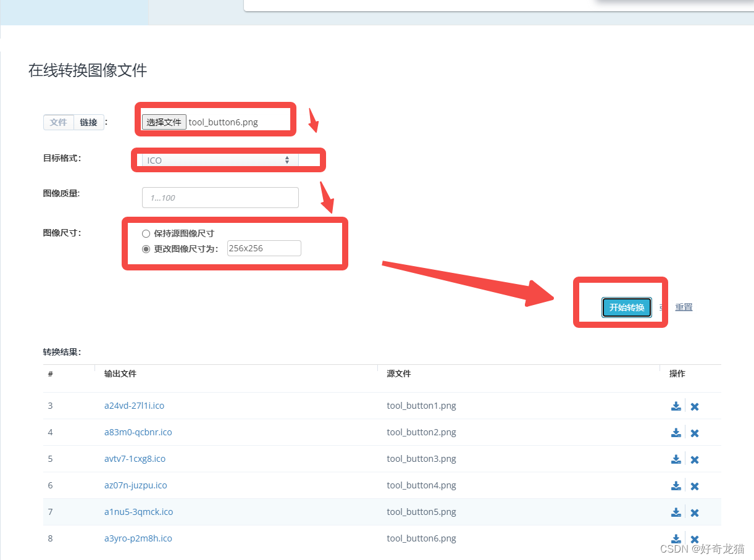The width and height of the screenshot is (754, 560).
Task: Download the converted file for tool_button4.png
Action: click(x=676, y=485)
